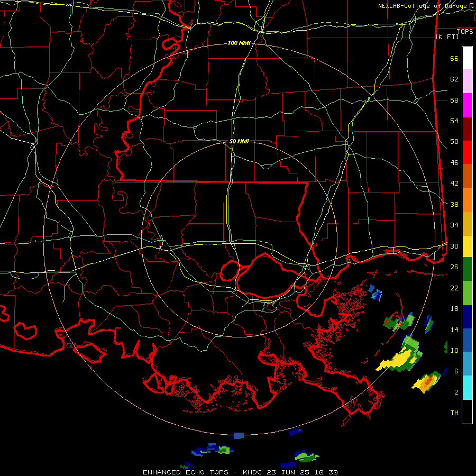Click the dark green 26 kft swatch
Screen dimensions: 476x476
(x=467, y=269)
